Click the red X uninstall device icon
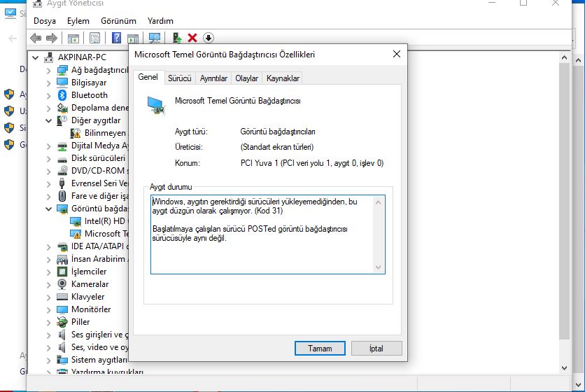 click(192, 38)
